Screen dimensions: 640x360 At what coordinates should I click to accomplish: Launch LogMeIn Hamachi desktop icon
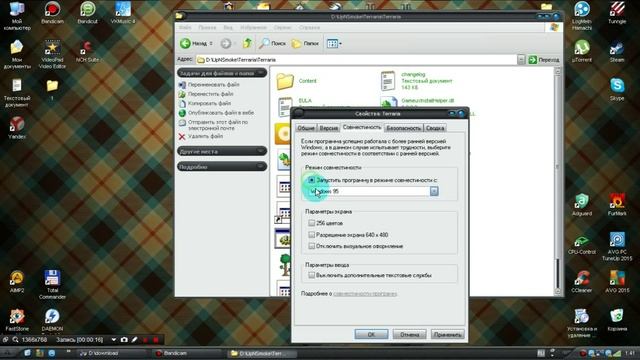tap(582, 16)
